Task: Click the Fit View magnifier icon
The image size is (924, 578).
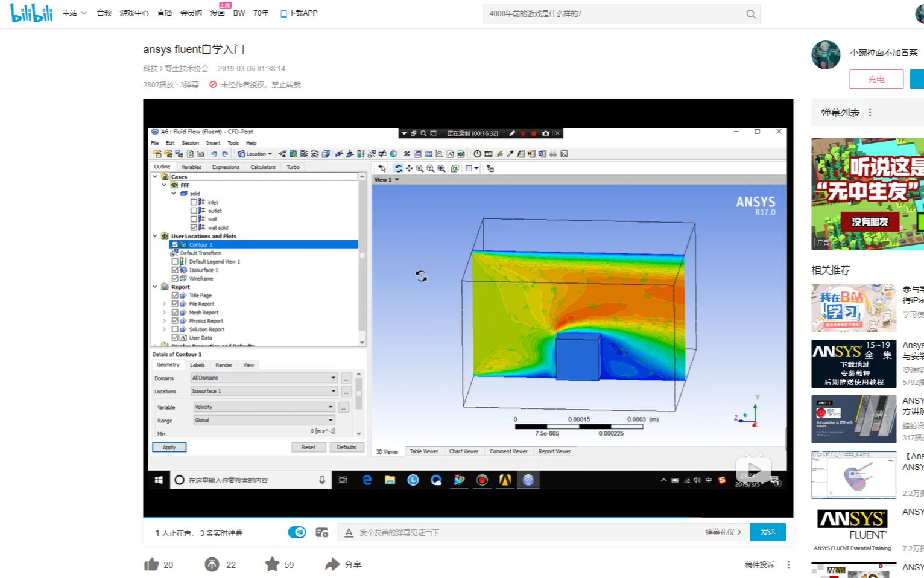Action: 441,168
